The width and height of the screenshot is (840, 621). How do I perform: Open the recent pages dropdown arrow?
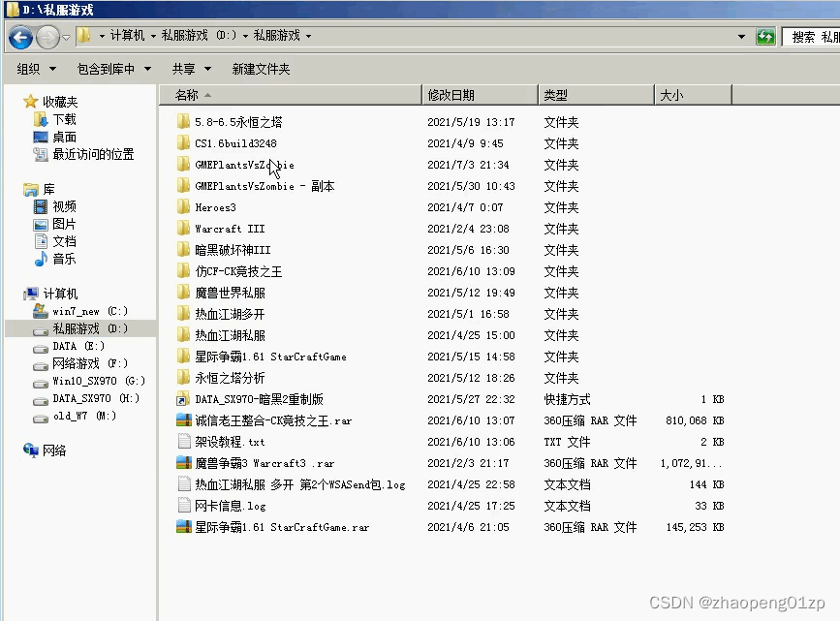(x=66, y=38)
